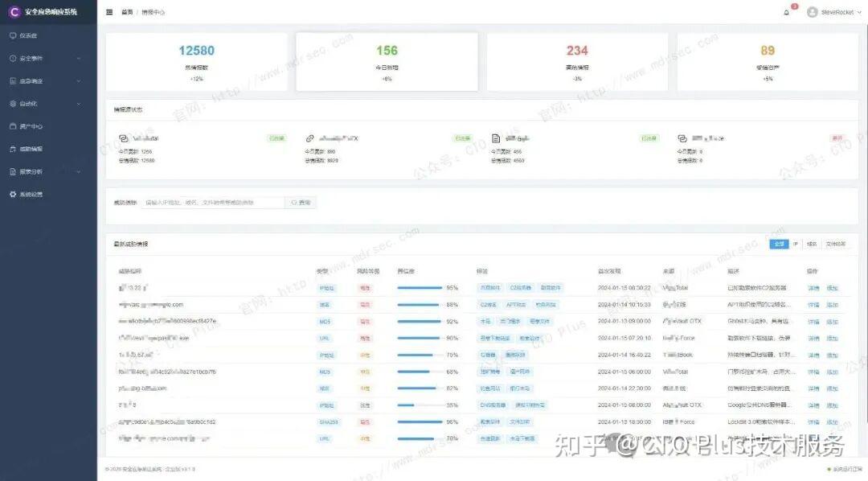This screenshot has width=868, height=481.
Task: Expand the 安全事件 submenu chevron
Action: (79, 59)
